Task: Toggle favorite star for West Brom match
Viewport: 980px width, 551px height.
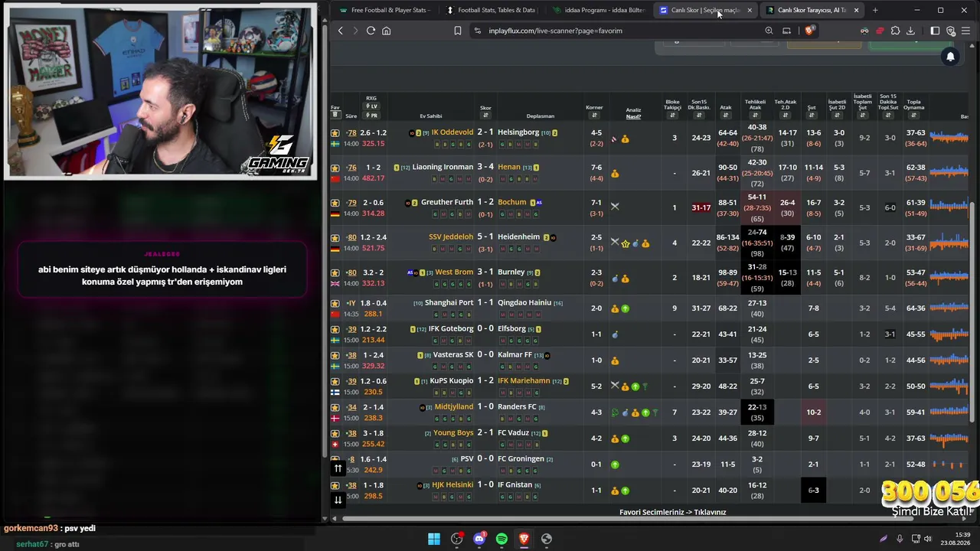Action: tap(335, 272)
